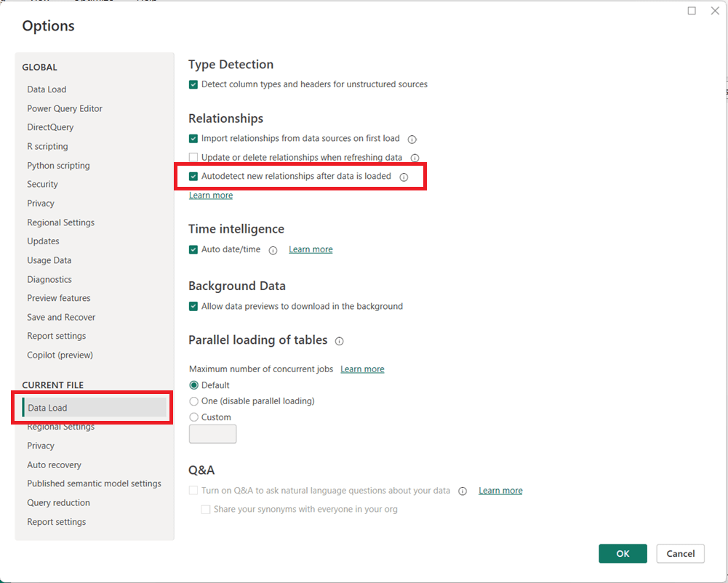Click info icon next to Auto date/time

273,250
